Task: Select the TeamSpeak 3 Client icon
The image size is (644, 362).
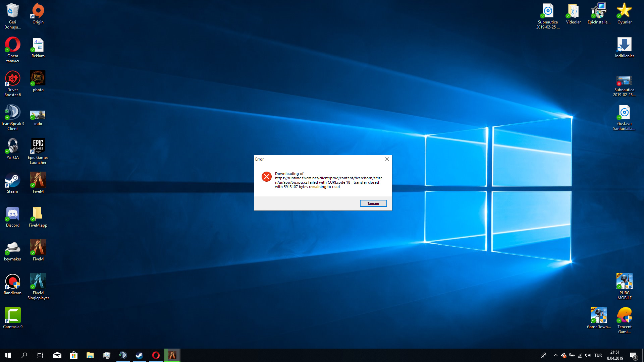Action: click(13, 117)
